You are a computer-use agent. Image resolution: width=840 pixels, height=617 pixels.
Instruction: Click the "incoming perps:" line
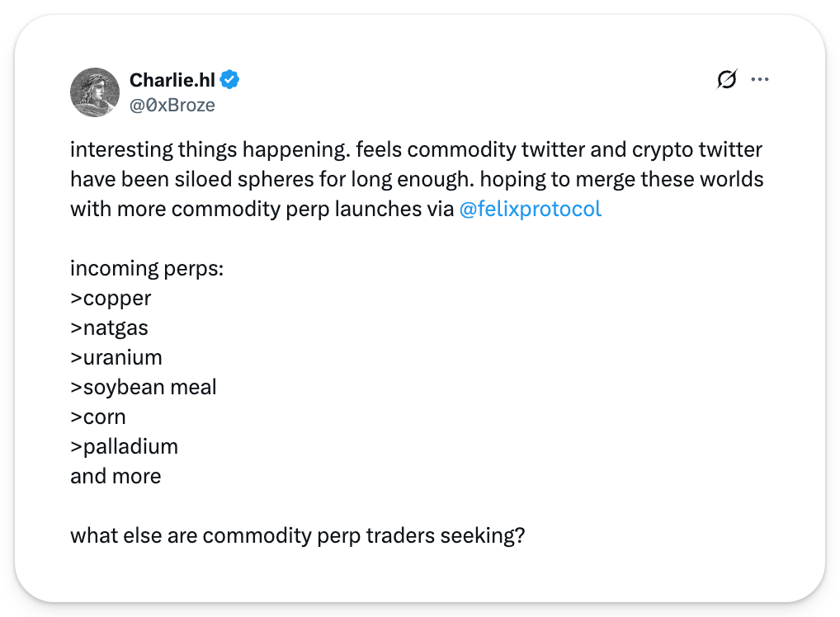pyautogui.click(x=146, y=268)
